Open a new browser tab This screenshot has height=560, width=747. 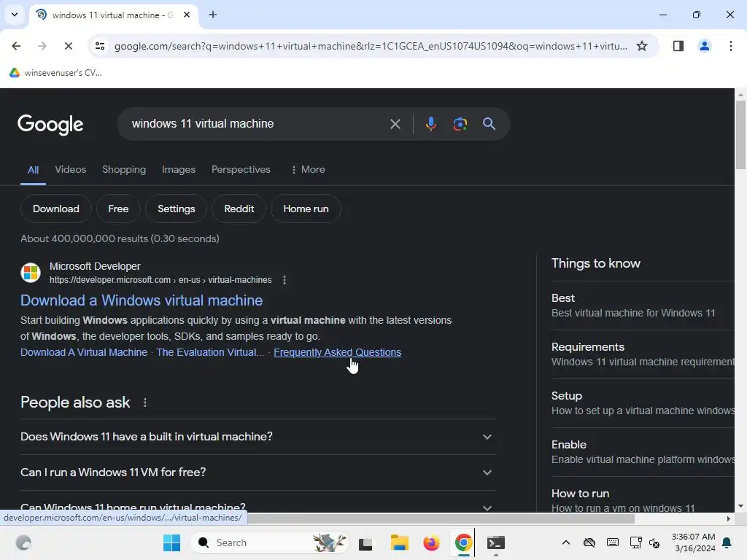(213, 15)
